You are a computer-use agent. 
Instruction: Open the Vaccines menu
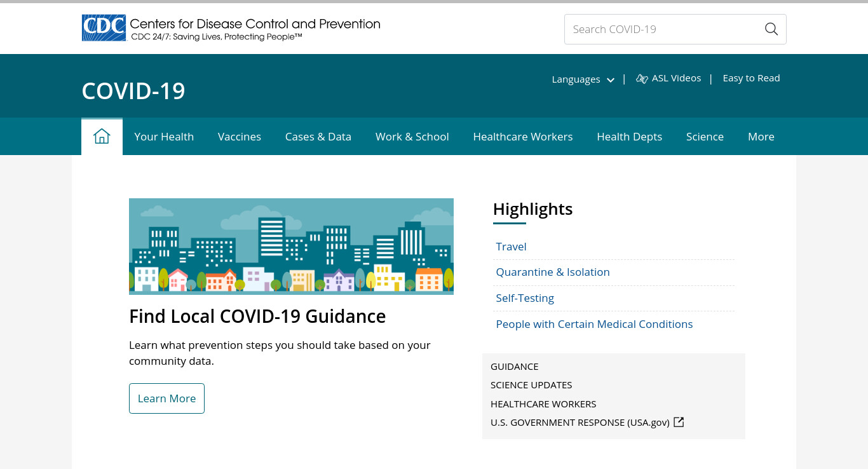click(x=240, y=137)
